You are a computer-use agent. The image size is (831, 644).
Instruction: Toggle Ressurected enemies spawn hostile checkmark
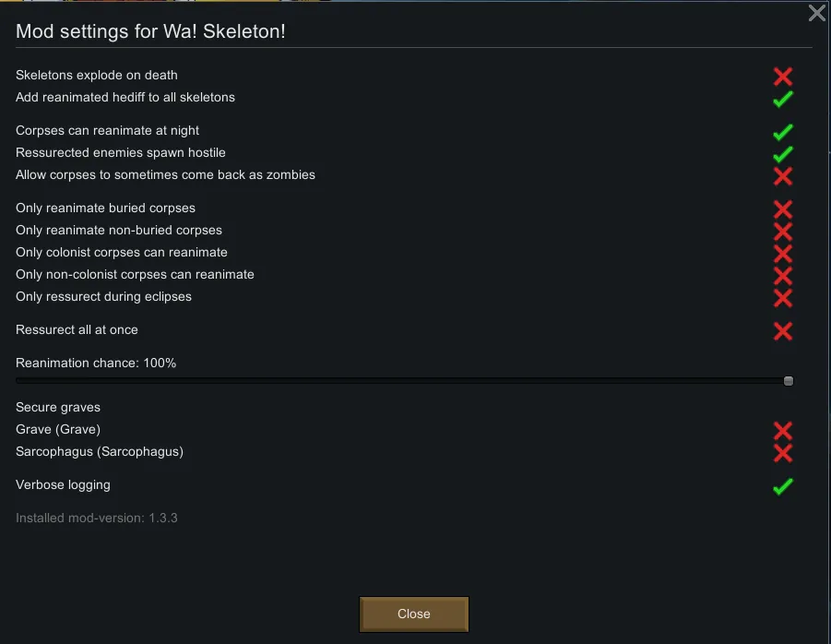(x=783, y=153)
